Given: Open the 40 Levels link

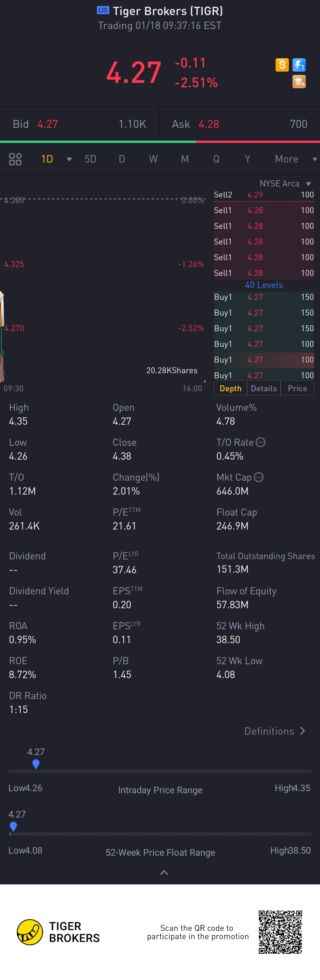Looking at the screenshot, I should point(264,285).
